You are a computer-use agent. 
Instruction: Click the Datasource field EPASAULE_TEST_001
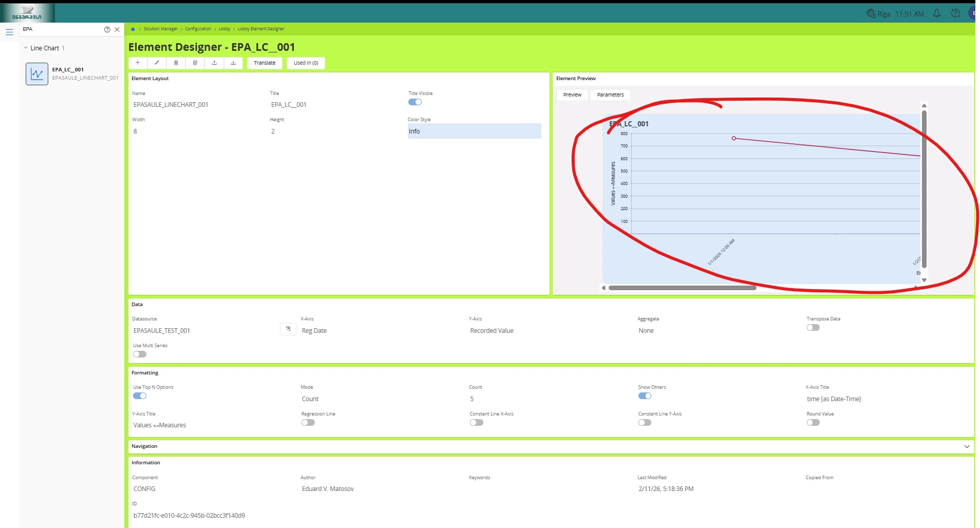pos(205,331)
